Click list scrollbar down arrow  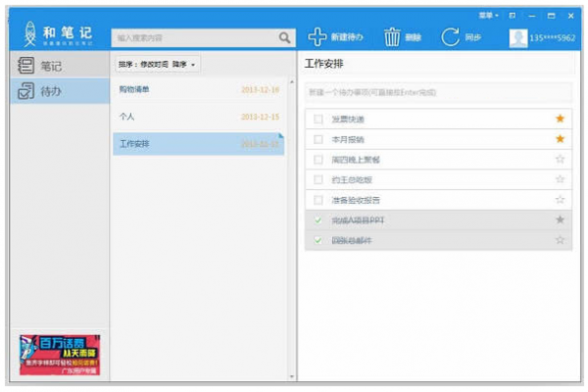click(x=292, y=376)
